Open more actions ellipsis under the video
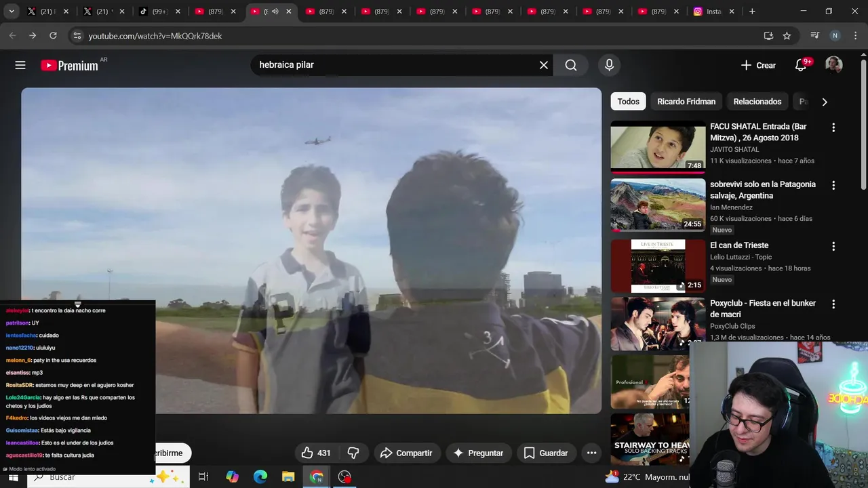This screenshot has height=488, width=868. point(591,453)
